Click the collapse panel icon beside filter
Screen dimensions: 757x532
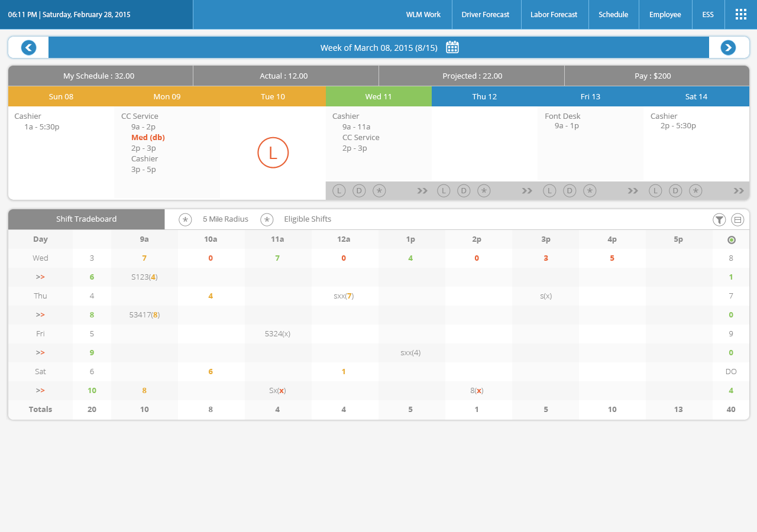737,220
